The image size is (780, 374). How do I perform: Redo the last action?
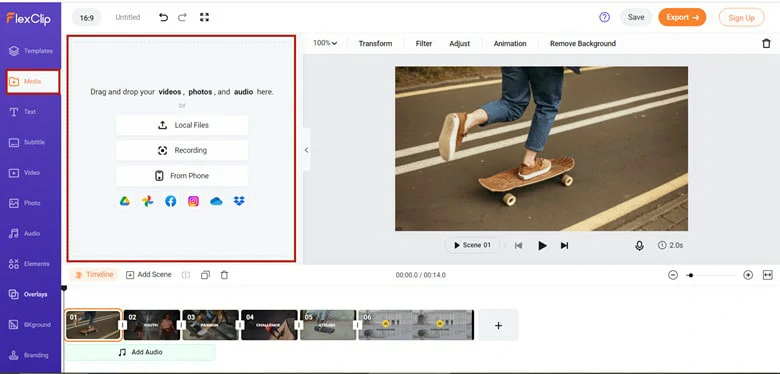[182, 17]
